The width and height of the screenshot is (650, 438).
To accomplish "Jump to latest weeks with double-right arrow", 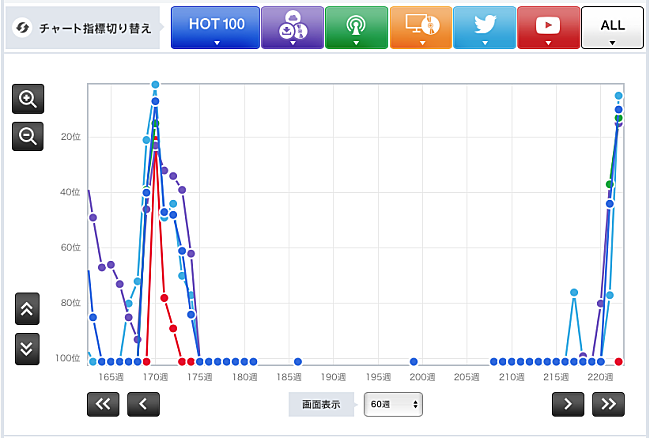I will point(608,403).
